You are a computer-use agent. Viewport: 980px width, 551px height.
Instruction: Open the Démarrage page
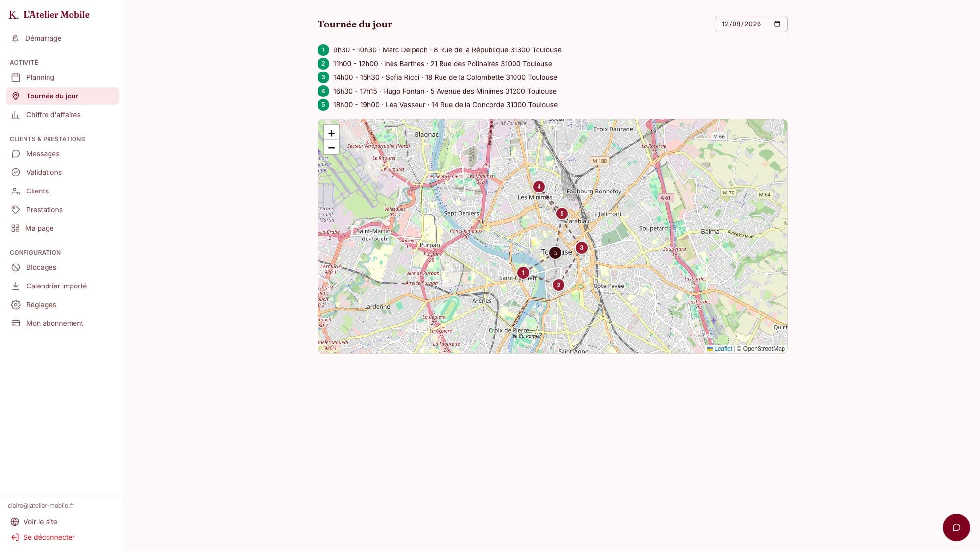point(62,38)
